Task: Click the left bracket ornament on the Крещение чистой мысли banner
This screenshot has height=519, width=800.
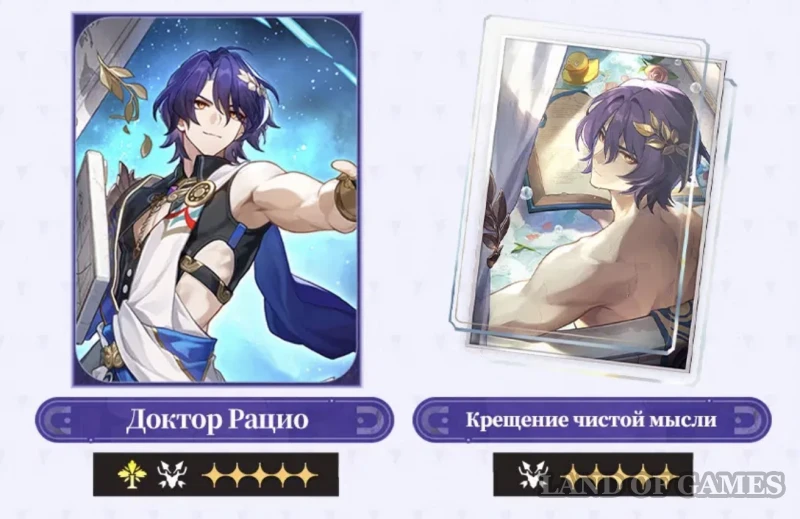Action: tap(435, 420)
